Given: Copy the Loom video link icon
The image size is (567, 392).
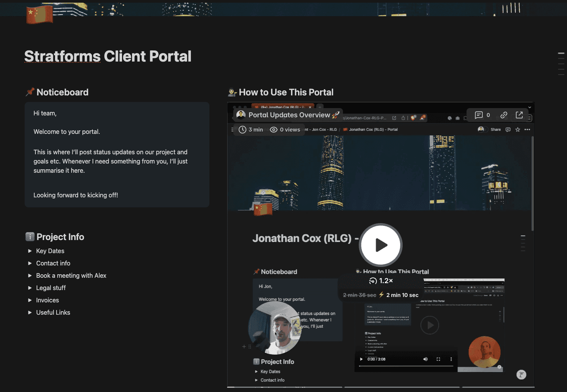Looking at the screenshot, I should [x=503, y=115].
